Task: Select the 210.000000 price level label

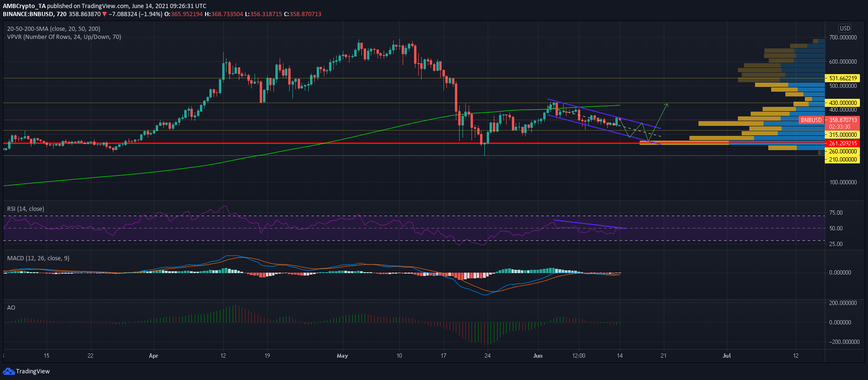Action: (x=843, y=160)
